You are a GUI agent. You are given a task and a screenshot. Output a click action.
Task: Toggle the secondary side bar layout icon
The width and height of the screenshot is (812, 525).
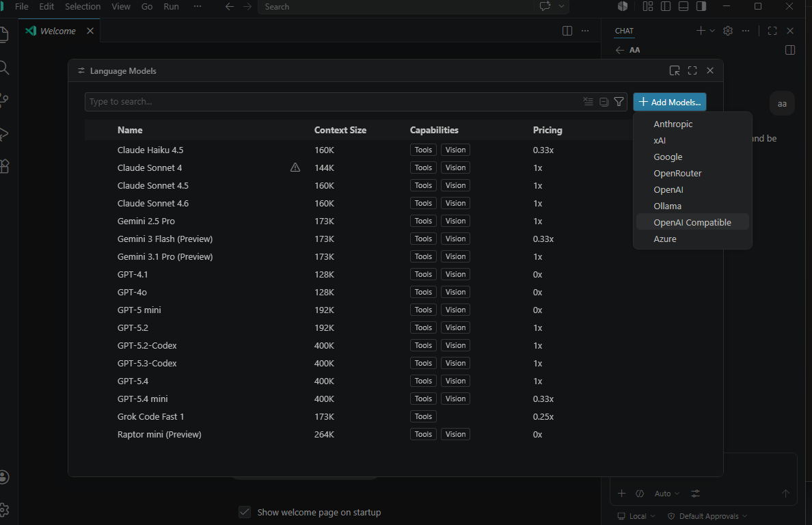coord(701,7)
